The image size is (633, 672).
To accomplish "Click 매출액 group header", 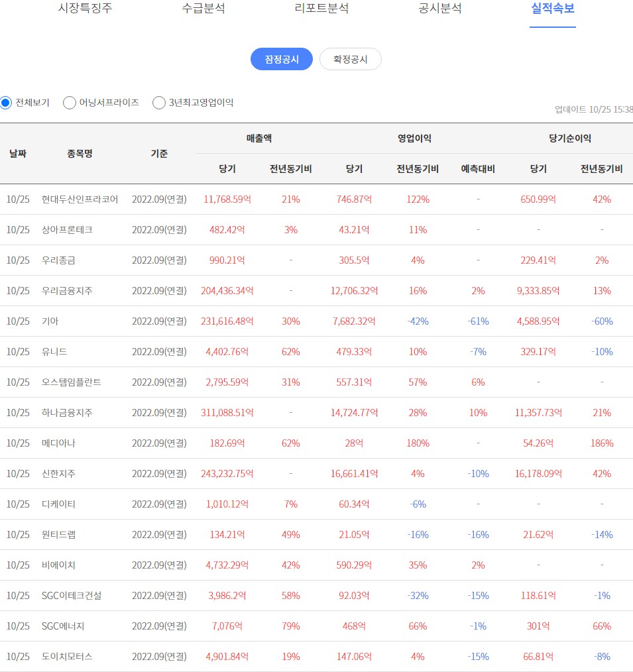I will [x=259, y=139].
